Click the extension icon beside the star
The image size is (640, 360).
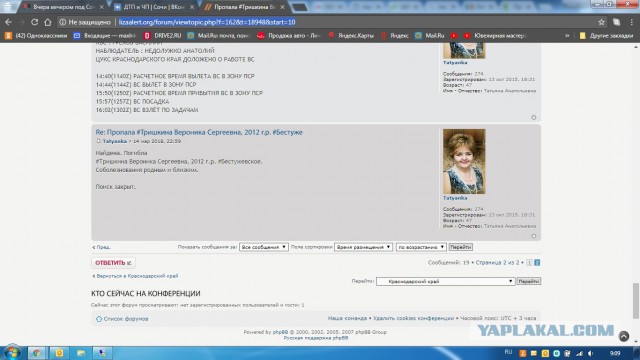(617, 22)
